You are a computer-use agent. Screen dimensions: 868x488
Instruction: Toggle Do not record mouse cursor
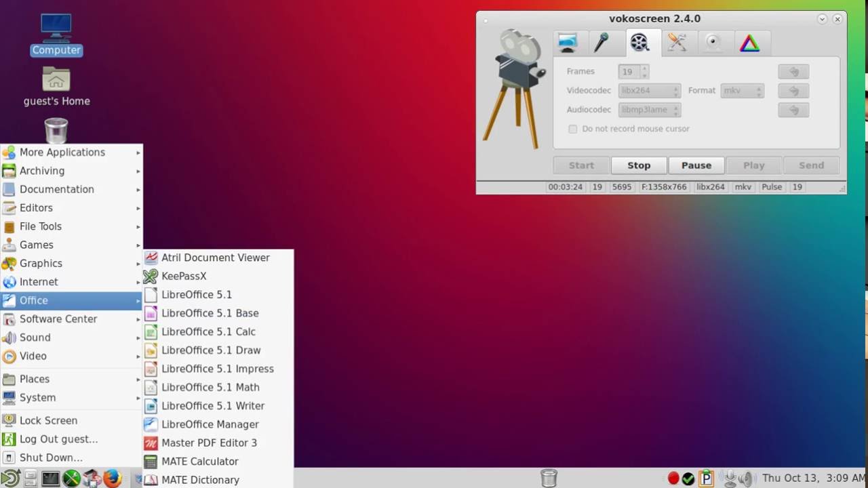tap(573, 129)
